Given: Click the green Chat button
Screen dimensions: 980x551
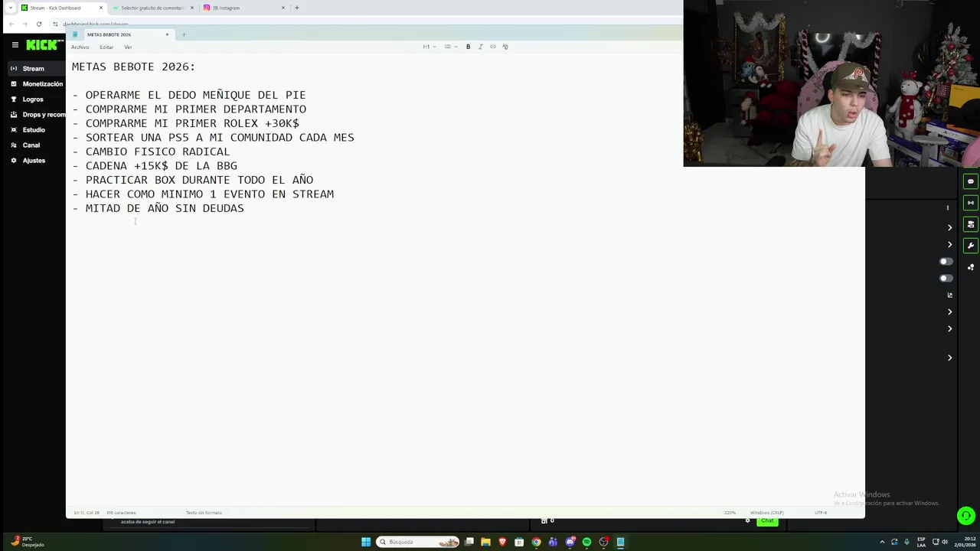Looking at the screenshot, I should click(767, 521).
